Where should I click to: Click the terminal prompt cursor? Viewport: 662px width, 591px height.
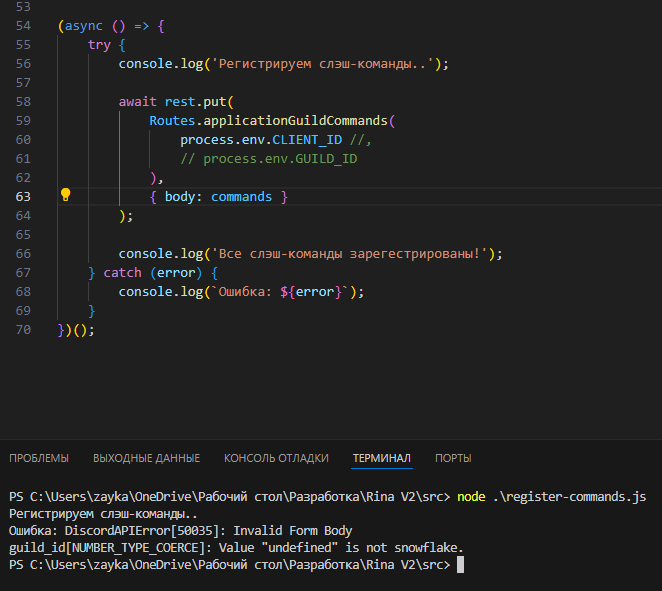[x=460, y=564]
